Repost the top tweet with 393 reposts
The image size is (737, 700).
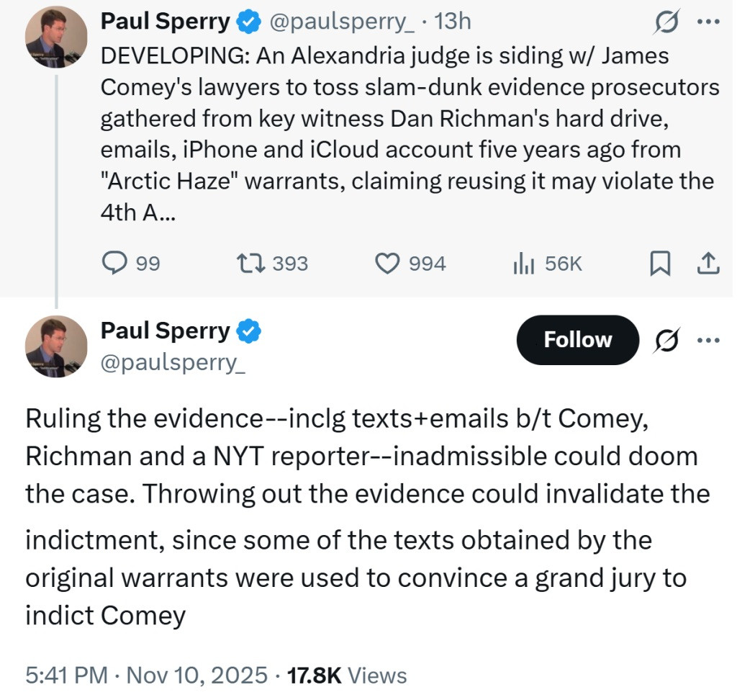coord(255,264)
